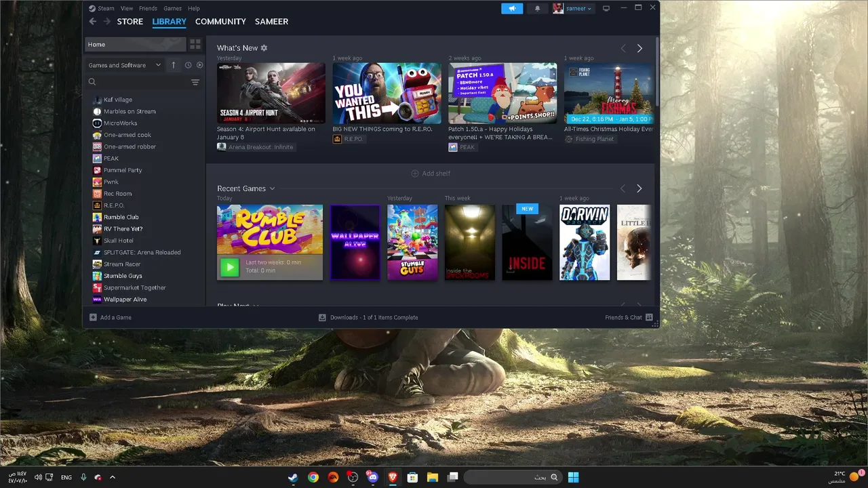This screenshot has width=868, height=488.
Task: Switch to the STORE tab
Action: (x=130, y=22)
